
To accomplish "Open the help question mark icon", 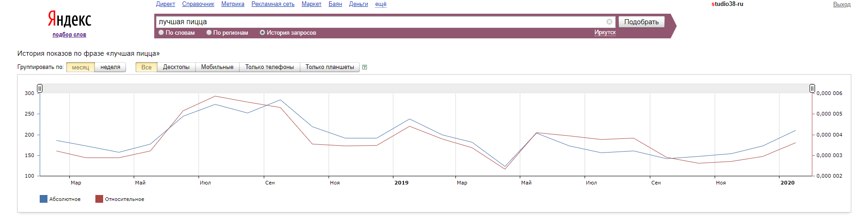I will click(x=365, y=67).
